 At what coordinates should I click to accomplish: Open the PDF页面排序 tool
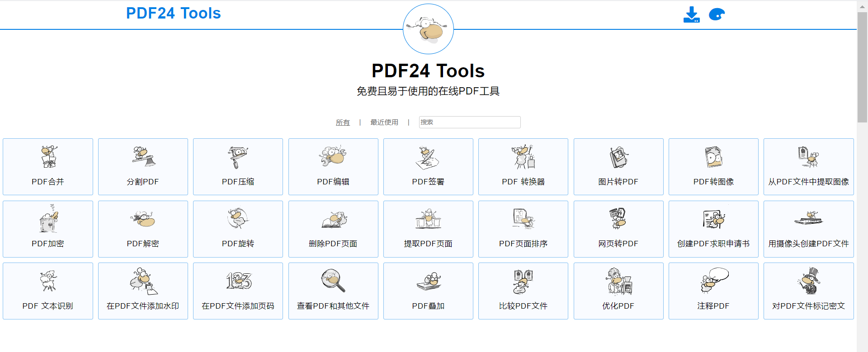pyautogui.click(x=523, y=229)
